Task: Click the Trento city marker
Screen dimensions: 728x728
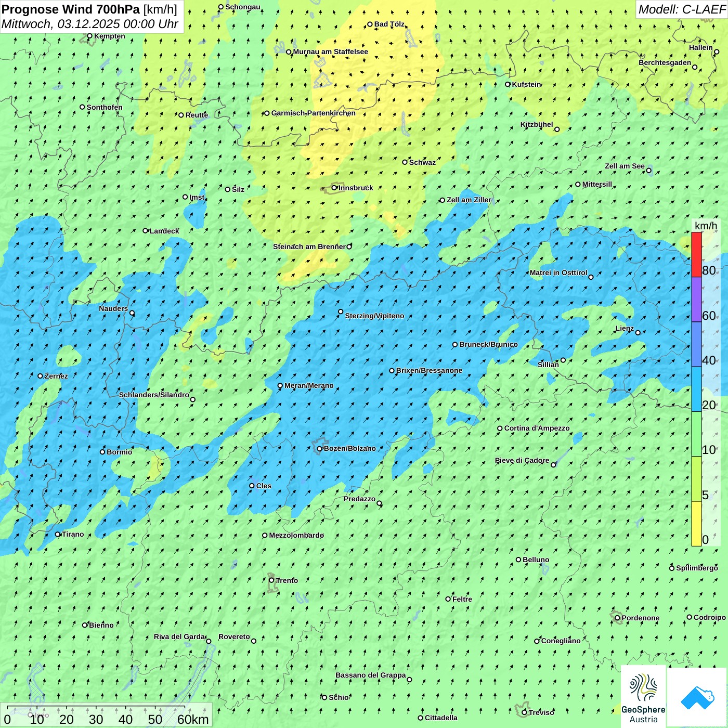Action: pos(271,580)
